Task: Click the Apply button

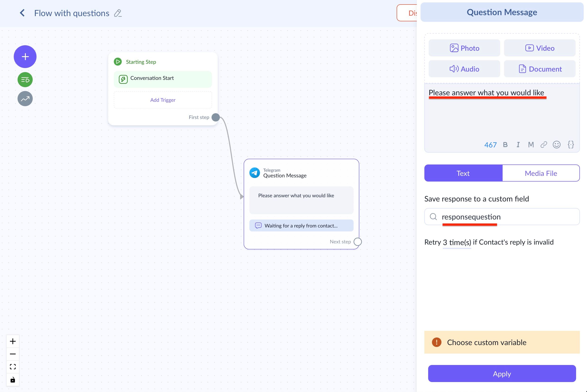Action: point(502,374)
